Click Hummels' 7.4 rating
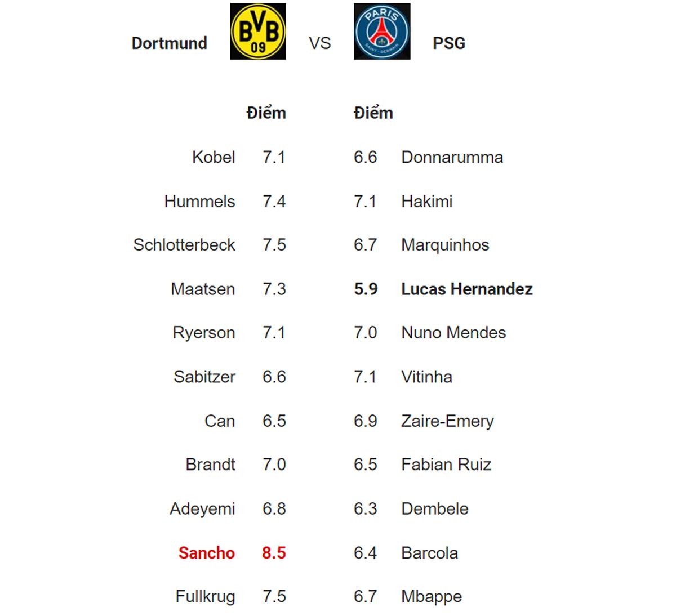This screenshot has width=676, height=616. tap(274, 202)
